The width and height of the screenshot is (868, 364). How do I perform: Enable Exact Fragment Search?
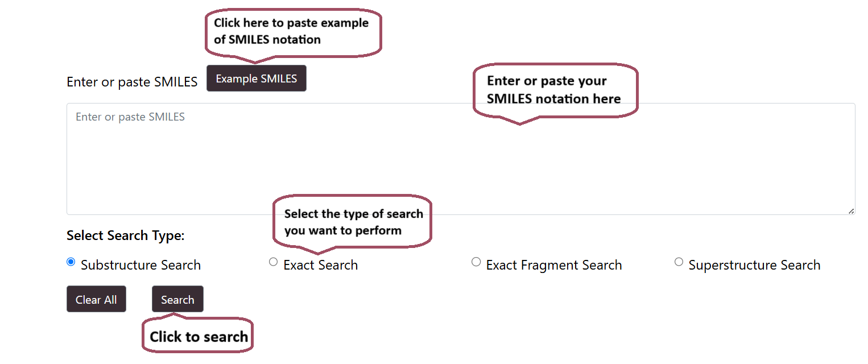pyautogui.click(x=476, y=261)
